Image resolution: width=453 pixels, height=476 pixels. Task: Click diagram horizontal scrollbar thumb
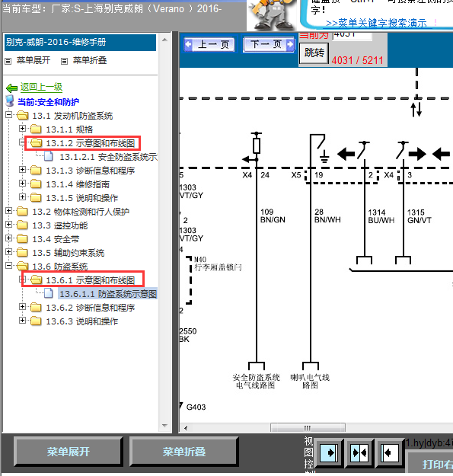click(x=308, y=428)
